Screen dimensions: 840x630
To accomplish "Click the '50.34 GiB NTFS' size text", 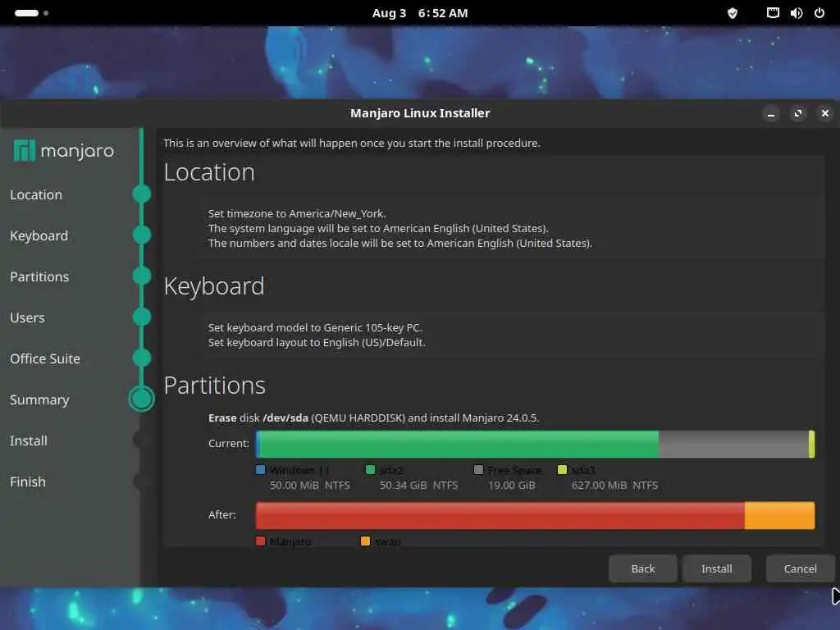I will [419, 486].
